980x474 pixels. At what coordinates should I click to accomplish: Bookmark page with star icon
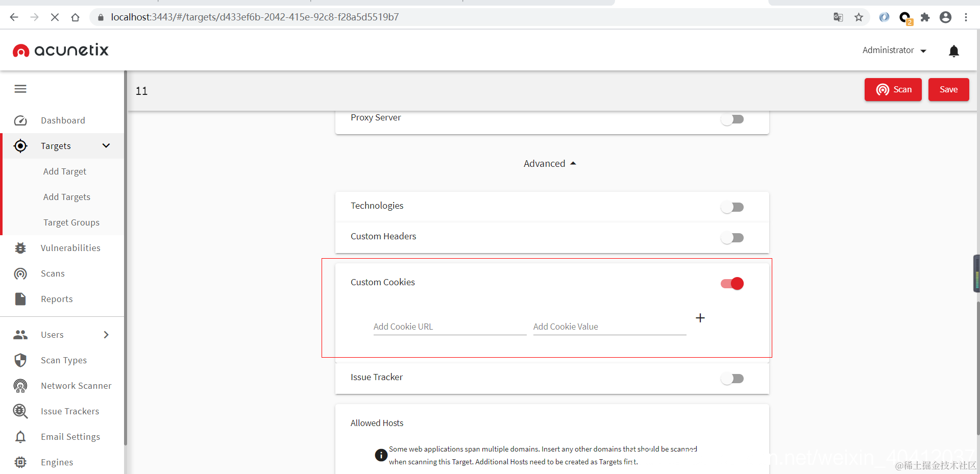[x=859, y=17]
